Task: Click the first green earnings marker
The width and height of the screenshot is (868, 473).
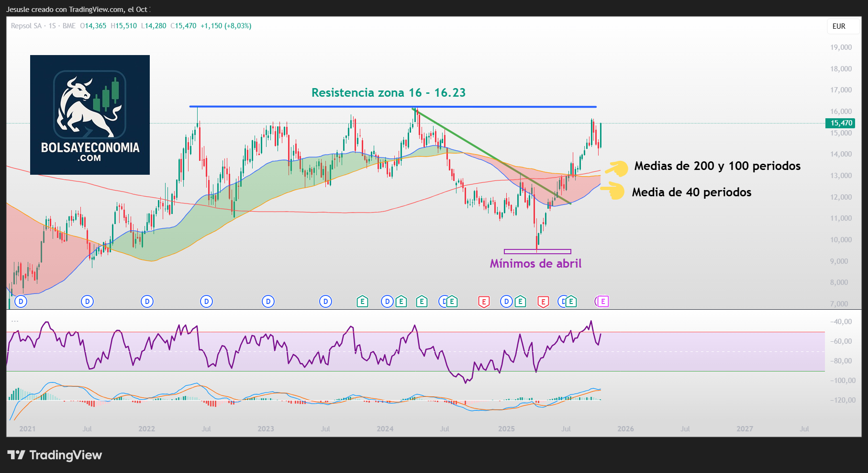Action: pos(362,302)
